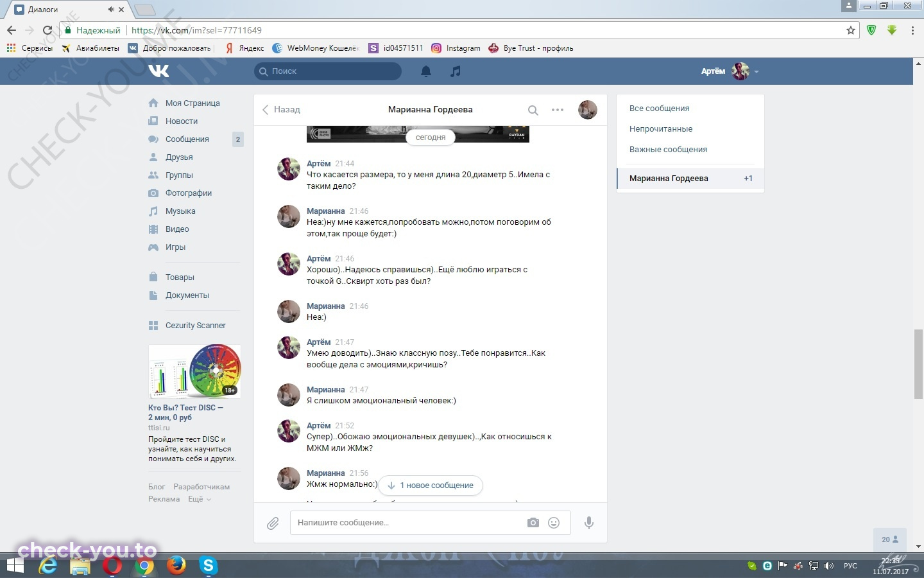The height and width of the screenshot is (578, 924).
Task: Attach a file with paperclip icon
Action: [273, 523]
